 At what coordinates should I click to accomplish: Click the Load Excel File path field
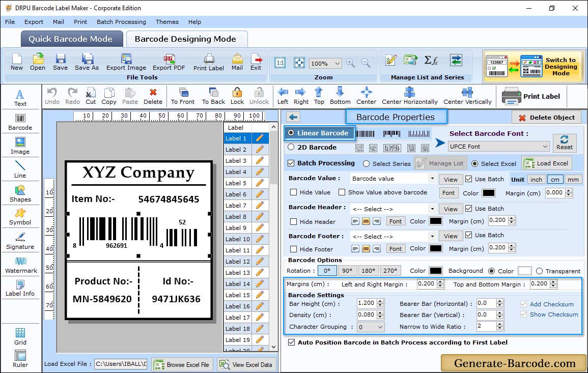pyautogui.click(x=121, y=364)
